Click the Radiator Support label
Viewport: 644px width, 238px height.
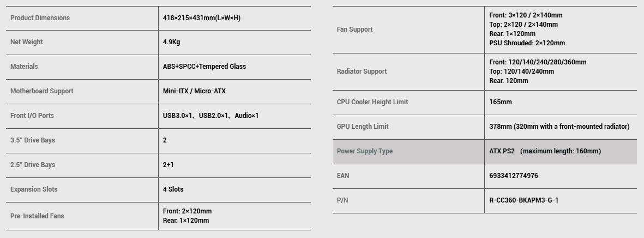click(362, 72)
